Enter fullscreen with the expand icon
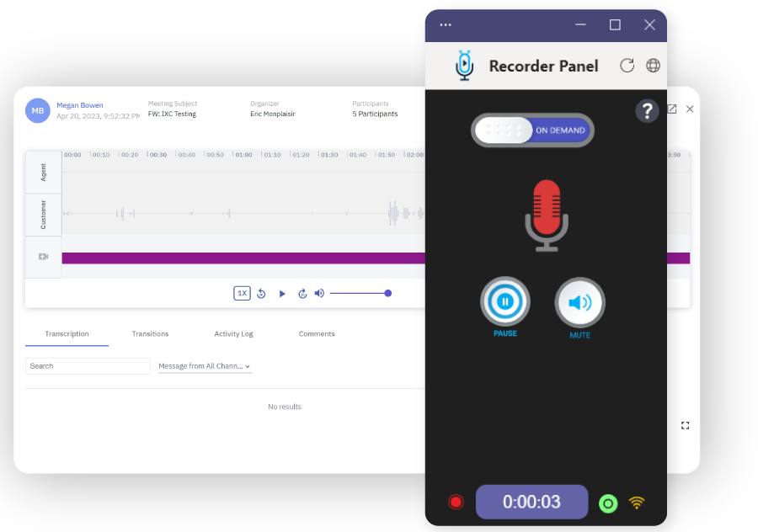 click(685, 425)
